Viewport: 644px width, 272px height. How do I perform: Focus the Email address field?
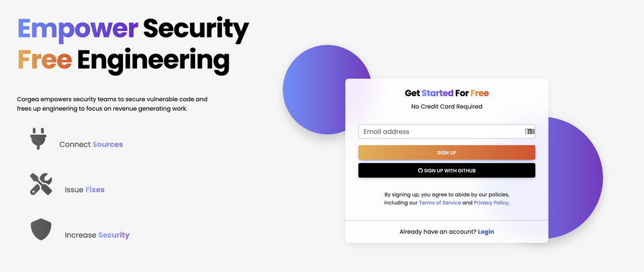click(446, 131)
